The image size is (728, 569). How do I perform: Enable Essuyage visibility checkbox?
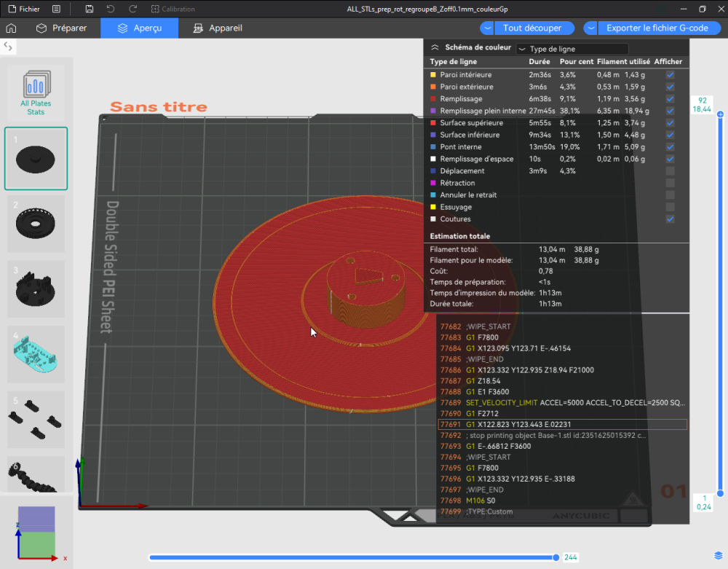tap(670, 207)
